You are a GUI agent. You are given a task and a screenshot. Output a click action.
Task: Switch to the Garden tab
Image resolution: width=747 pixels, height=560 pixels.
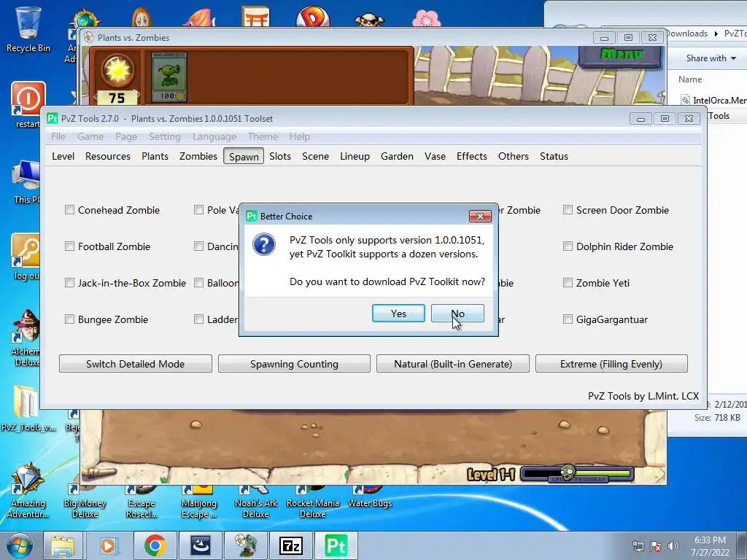pyautogui.click(x=397, y=156)
